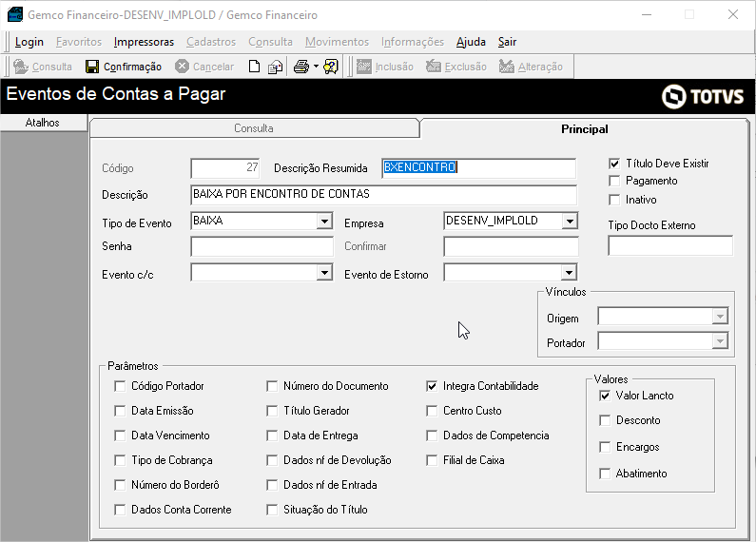The image size is (756, 542).
Task: Open the Origem dropdown in Vínculos
Action: coord(720,317)
